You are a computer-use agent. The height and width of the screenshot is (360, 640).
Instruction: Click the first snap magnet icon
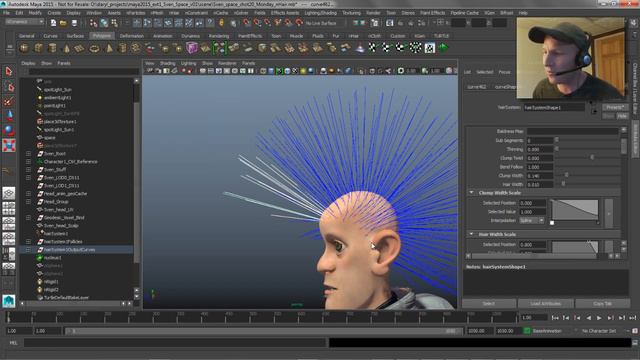point(247,23)
